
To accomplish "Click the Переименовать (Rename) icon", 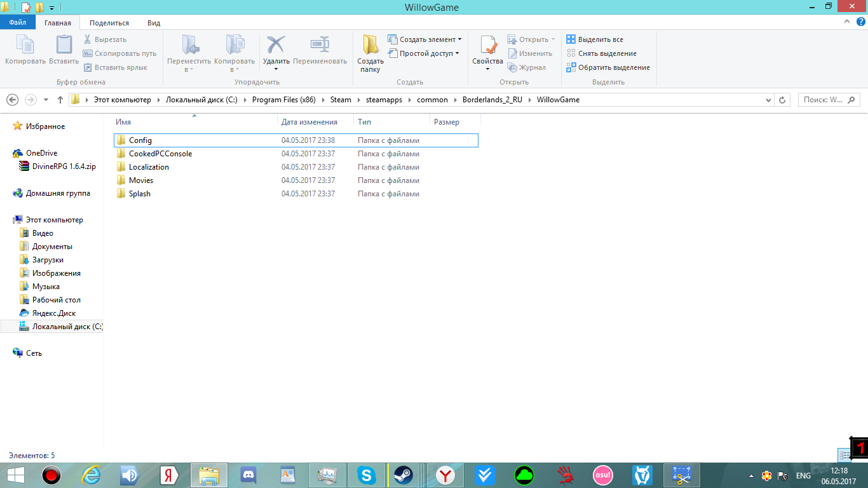I will (x=320, y=45).
